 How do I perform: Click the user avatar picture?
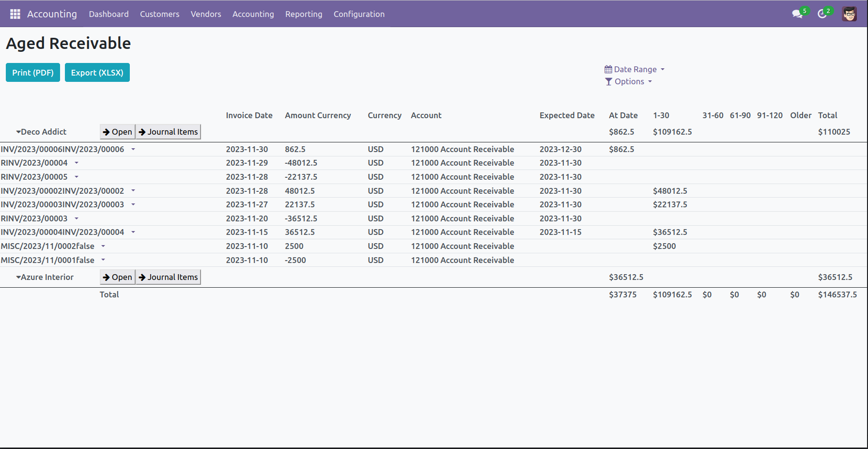[x=849, y=14]
